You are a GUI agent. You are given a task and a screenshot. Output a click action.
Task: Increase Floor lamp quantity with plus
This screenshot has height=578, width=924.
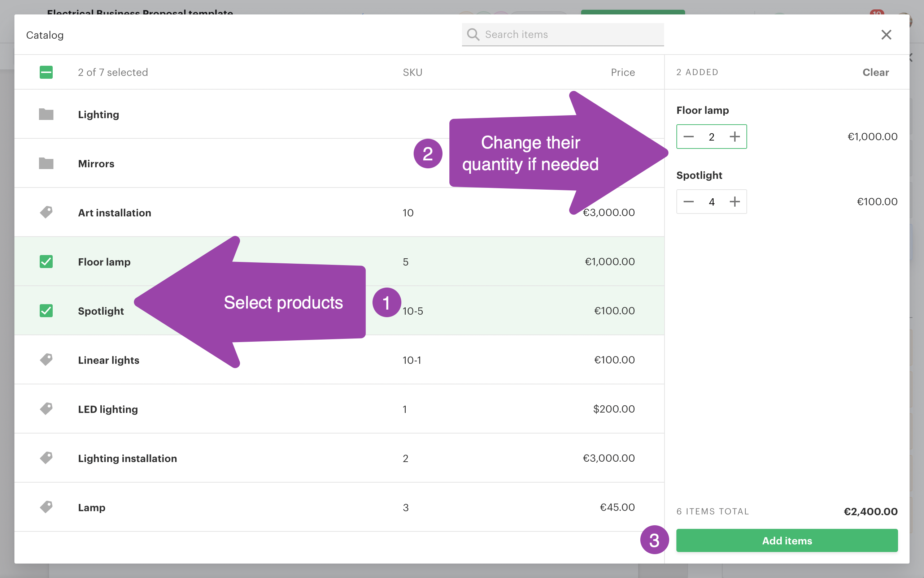click(735, 137)
